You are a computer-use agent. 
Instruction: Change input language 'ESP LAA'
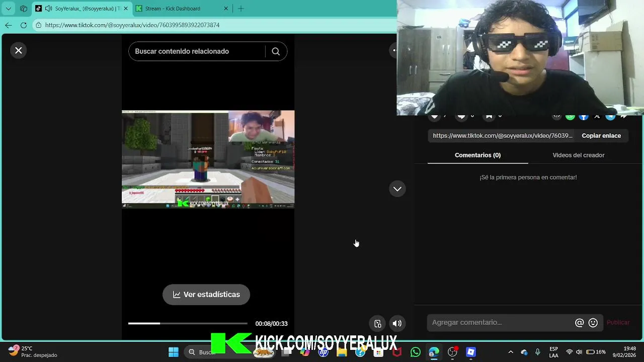pyautogui.click(x=553, y=352)
